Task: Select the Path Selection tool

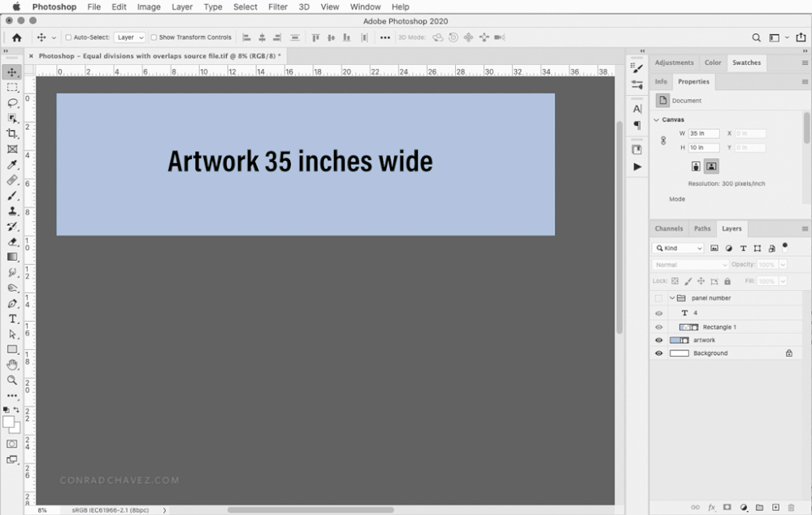Action: tap(12, 335)
